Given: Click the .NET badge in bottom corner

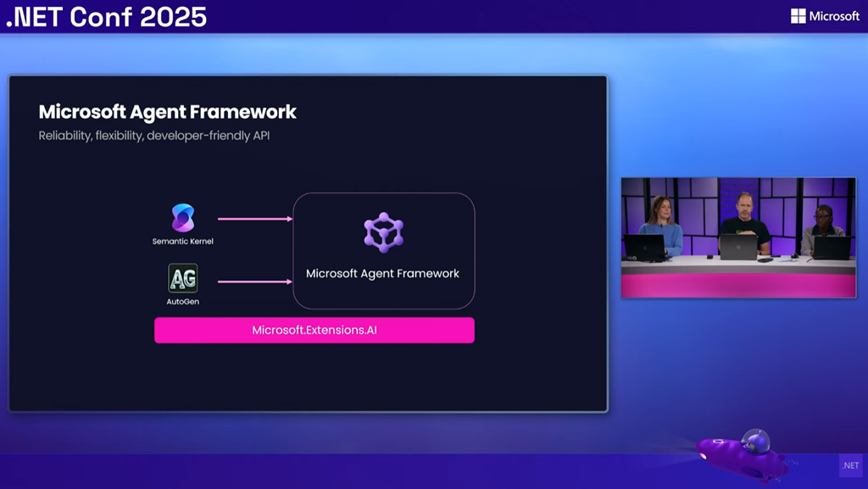Looking at the screenshot, I should [x=851, y=465].
